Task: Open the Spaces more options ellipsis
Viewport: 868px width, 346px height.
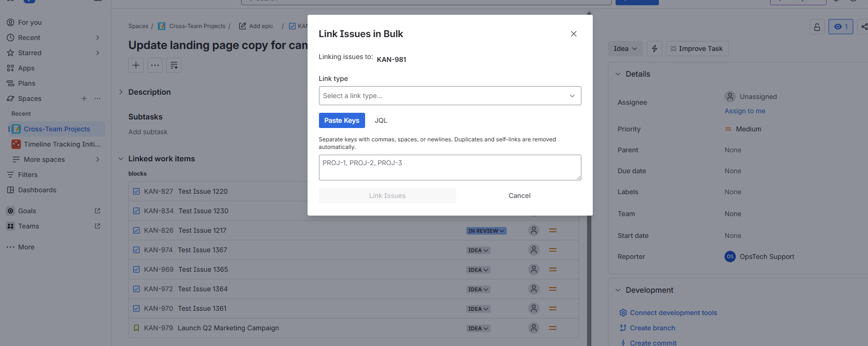Action: coord(97,99)
